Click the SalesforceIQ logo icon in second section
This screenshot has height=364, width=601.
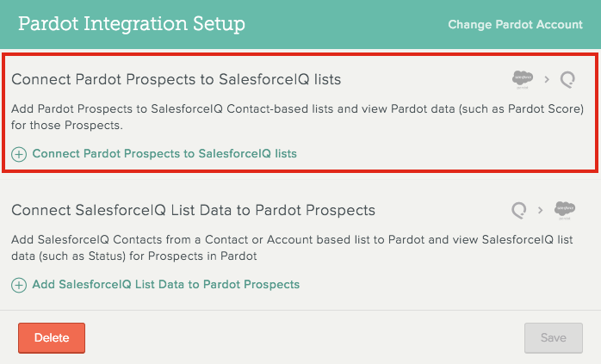coord(519,210)
